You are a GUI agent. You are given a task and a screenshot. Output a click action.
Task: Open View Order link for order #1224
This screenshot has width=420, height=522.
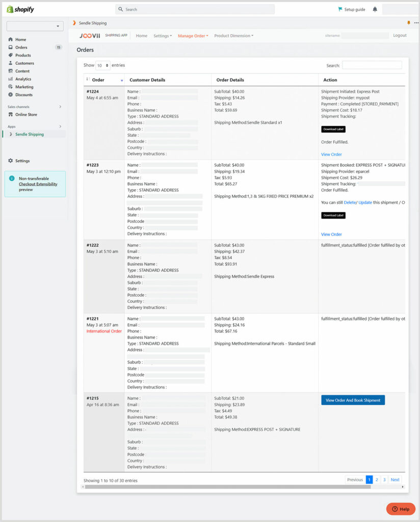coord(331,154)
